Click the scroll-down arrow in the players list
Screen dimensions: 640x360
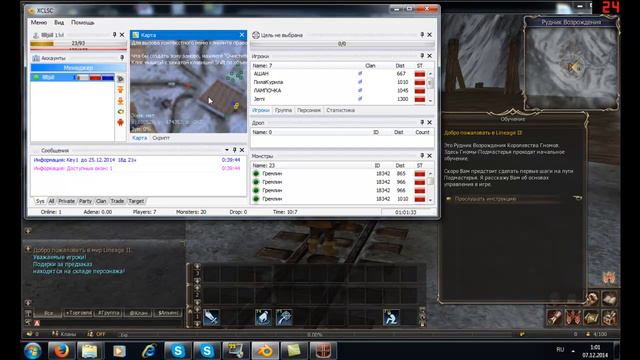coord(430,100)
